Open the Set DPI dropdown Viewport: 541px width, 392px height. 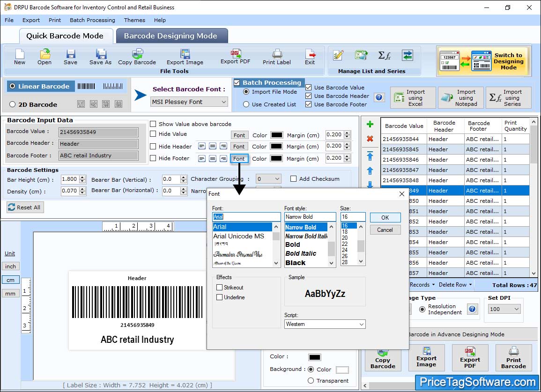504,309
